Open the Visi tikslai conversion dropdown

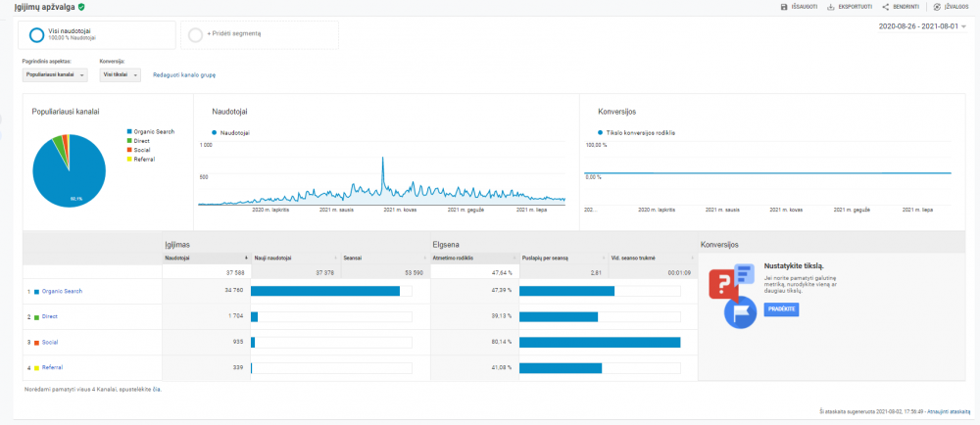(x=120, y=74)
